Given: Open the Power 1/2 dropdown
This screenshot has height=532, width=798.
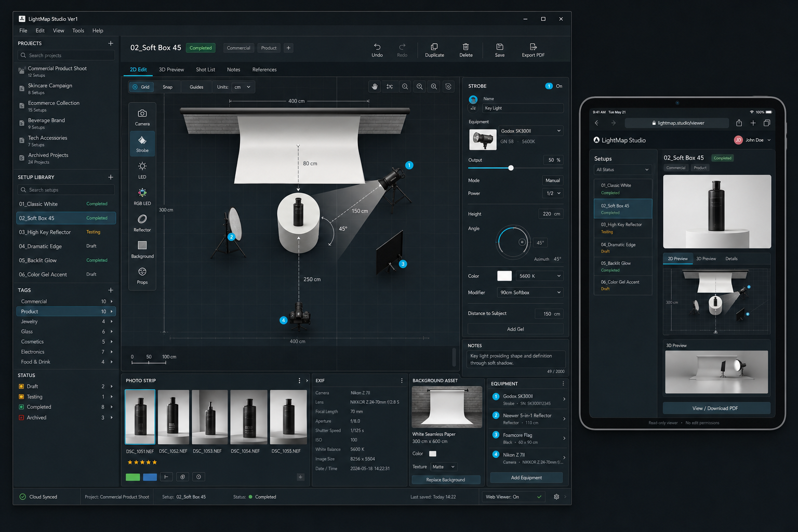Looking at the screenshot, I should pyautogui.click(x=553, y=193).
